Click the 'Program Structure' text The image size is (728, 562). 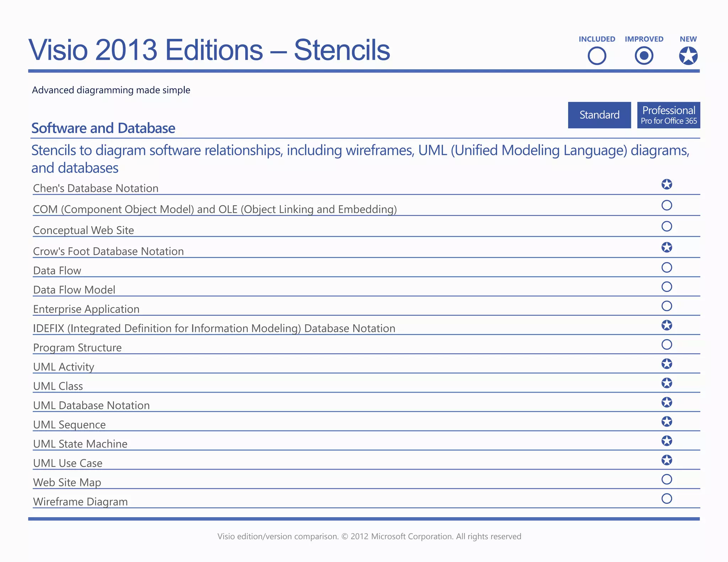pyautogui.click(x=77, y=347)
